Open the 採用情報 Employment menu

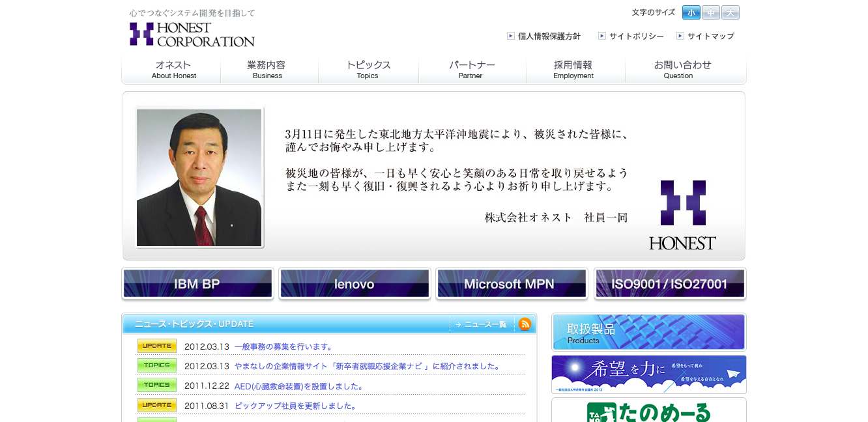click(573, 70)
